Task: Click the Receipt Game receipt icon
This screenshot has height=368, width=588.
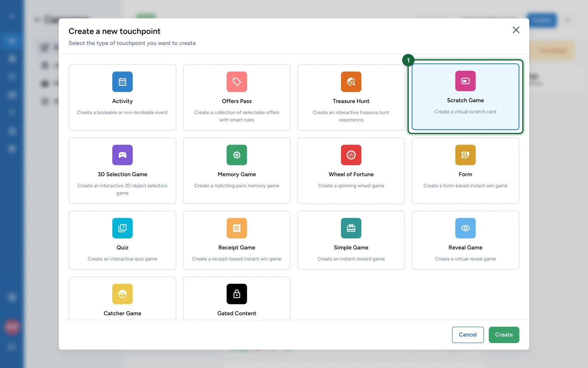Action: click(x=237, y=228)
